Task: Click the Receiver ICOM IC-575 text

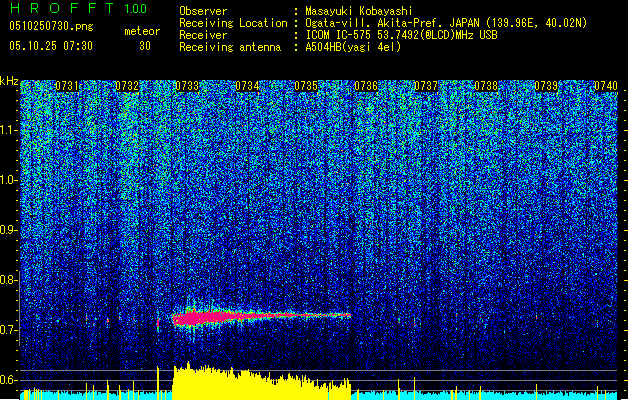Action: tap(401, 35)
